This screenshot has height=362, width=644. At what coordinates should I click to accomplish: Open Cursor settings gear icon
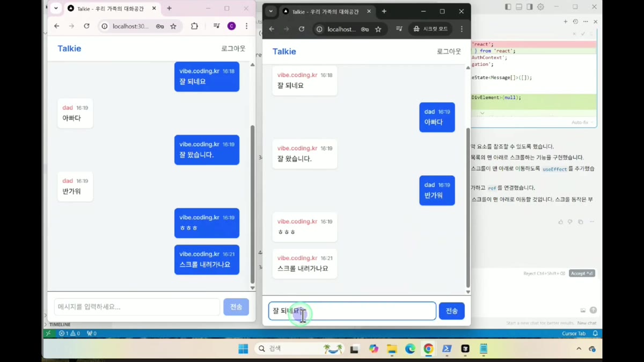pyautogui.click(x=541, y=7)
